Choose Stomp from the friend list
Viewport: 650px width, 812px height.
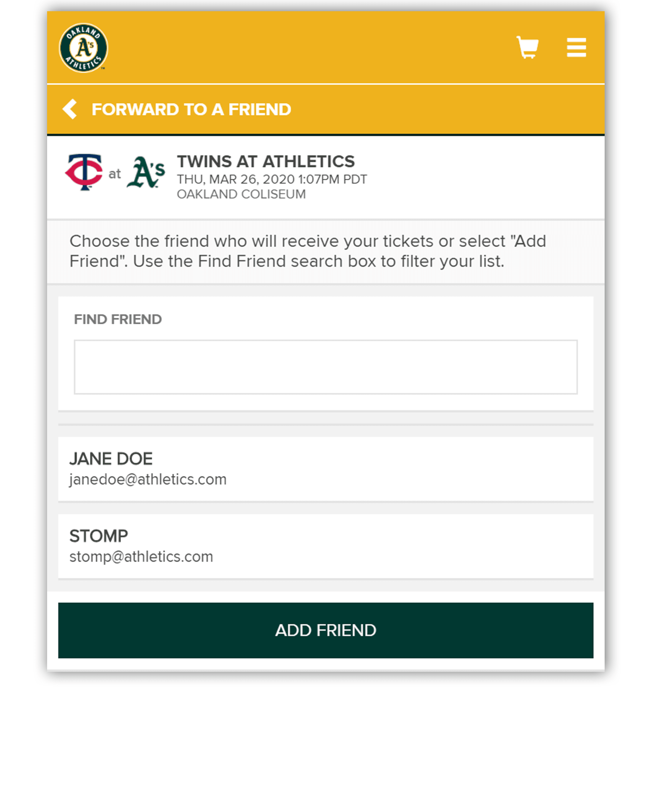[x=99, y=536]
